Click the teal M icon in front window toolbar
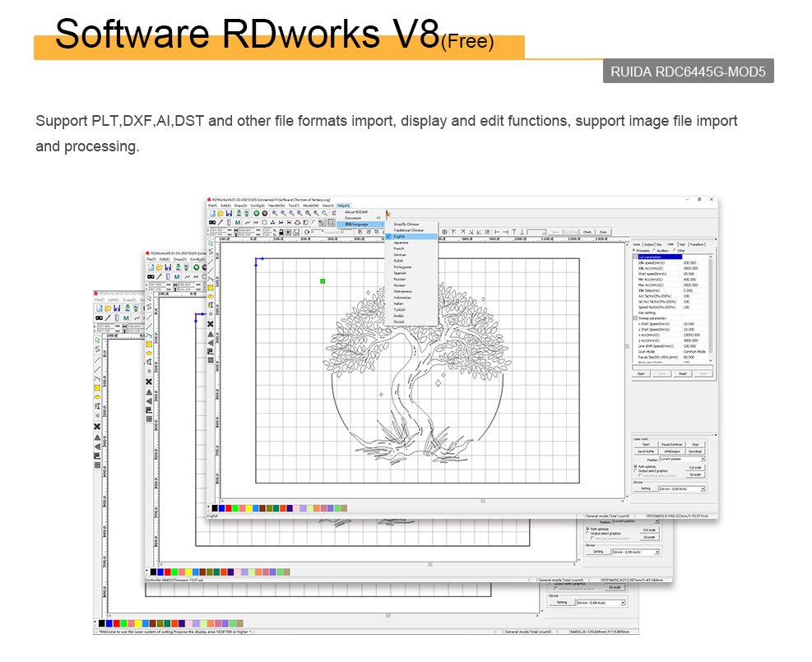The image size is (812, 662). 238,223
